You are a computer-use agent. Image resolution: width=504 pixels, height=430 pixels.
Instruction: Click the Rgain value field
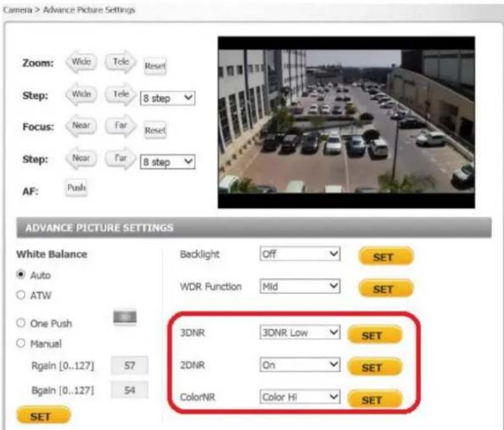129,365
